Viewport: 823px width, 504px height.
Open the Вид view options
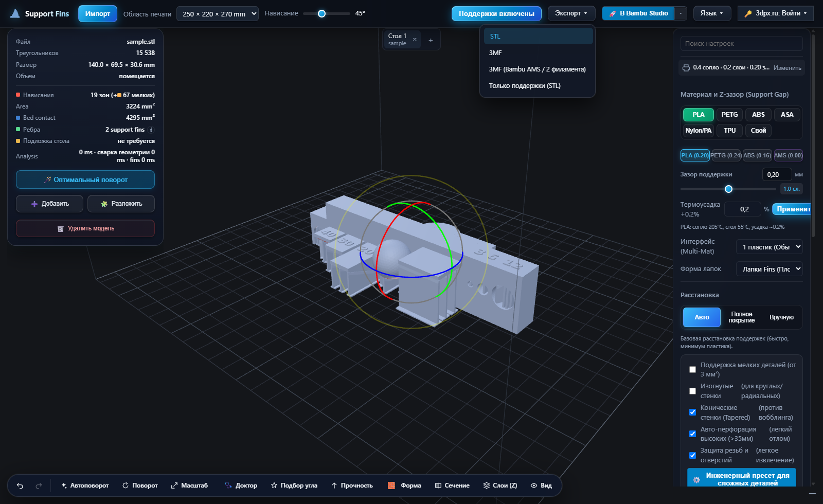coord(541,485)
